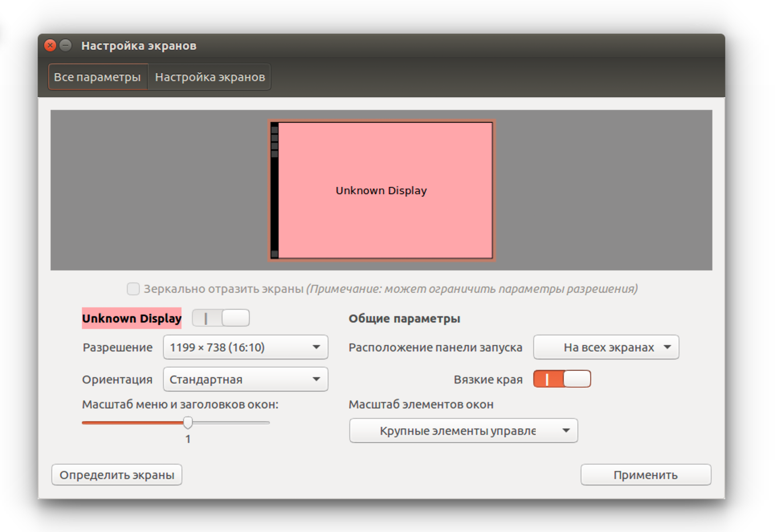
Task: Select the Unknown Display monitor preview
Action: point(381,190)
